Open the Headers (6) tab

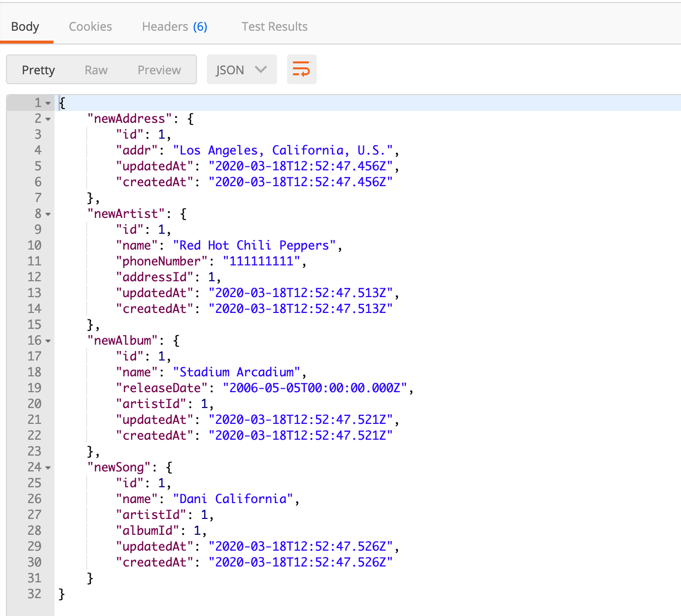(x=174, y=27)
